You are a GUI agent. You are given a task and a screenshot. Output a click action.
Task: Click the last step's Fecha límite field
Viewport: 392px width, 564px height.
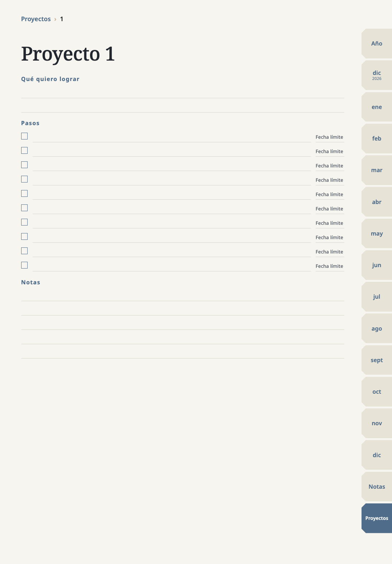(x=330, y=266)
